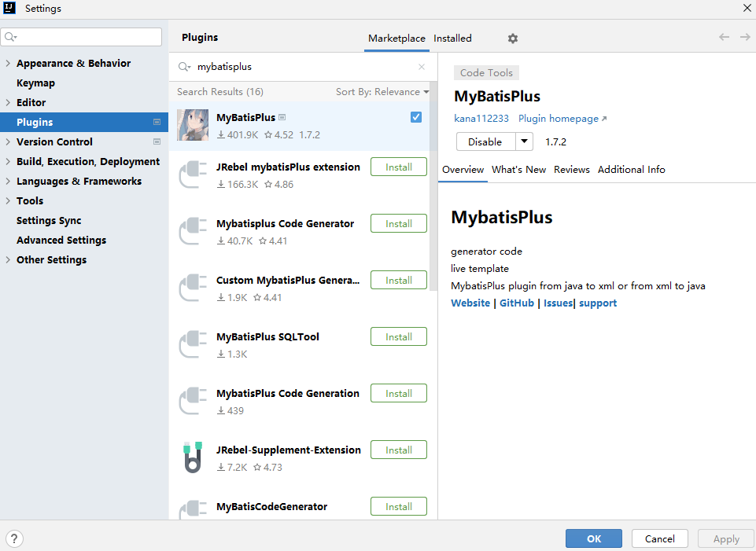The image size is (756, 551).
Task: Open the GitHub link in overview
Action: tap(516, 303)
